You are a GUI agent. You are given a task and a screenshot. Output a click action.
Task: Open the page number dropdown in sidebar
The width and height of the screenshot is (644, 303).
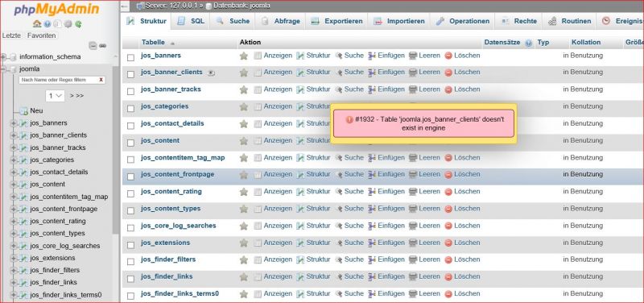click(x=55, y=96)
